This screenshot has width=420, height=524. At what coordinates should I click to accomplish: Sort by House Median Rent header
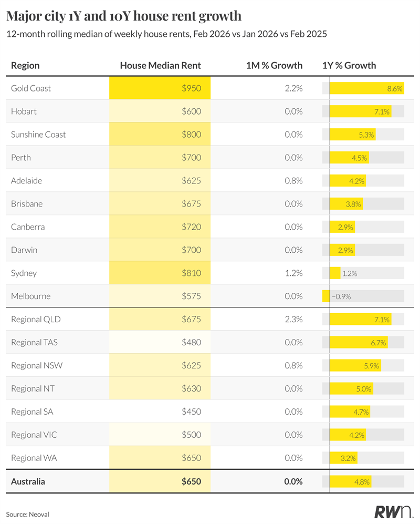coord(160,66)
